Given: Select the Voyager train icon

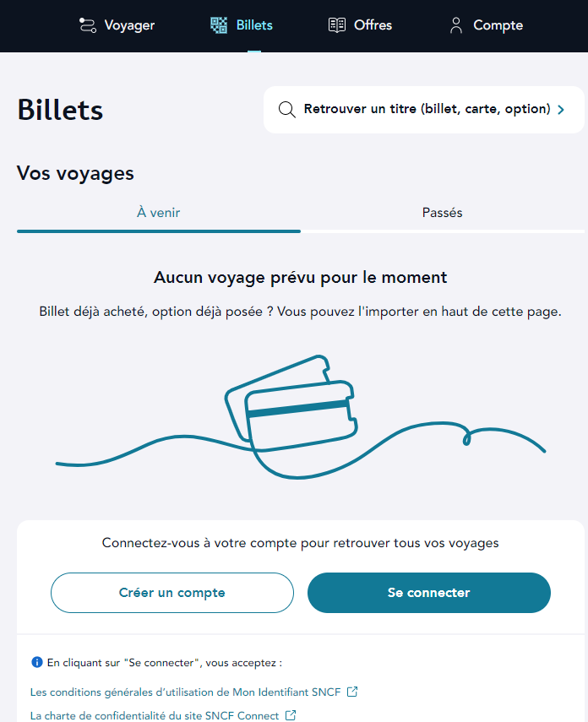Looking at the screenshot, I should [x=87, y=25].
